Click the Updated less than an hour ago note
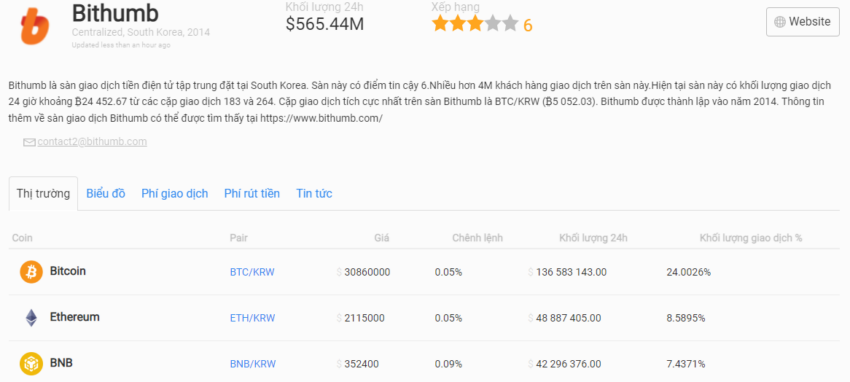This screenshot has width=850, height=382. pos(121,46)
